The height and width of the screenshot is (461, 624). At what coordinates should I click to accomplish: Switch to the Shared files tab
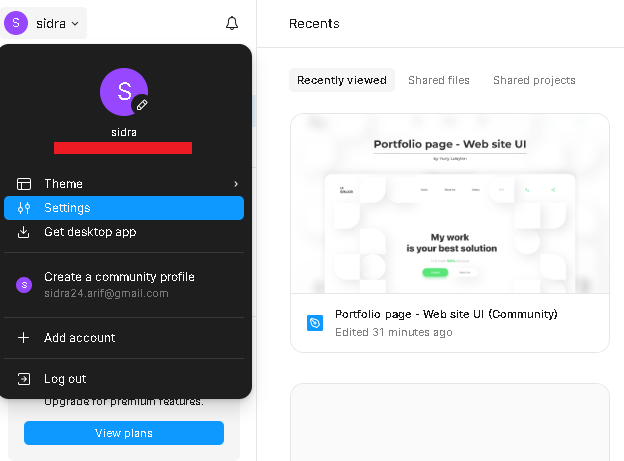point(438,80)
